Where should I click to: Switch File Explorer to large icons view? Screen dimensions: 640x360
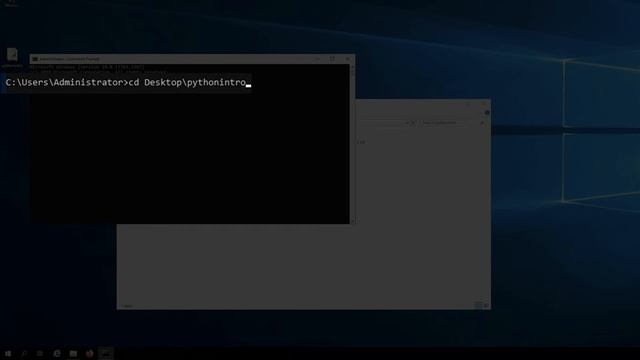pos(486,305)
